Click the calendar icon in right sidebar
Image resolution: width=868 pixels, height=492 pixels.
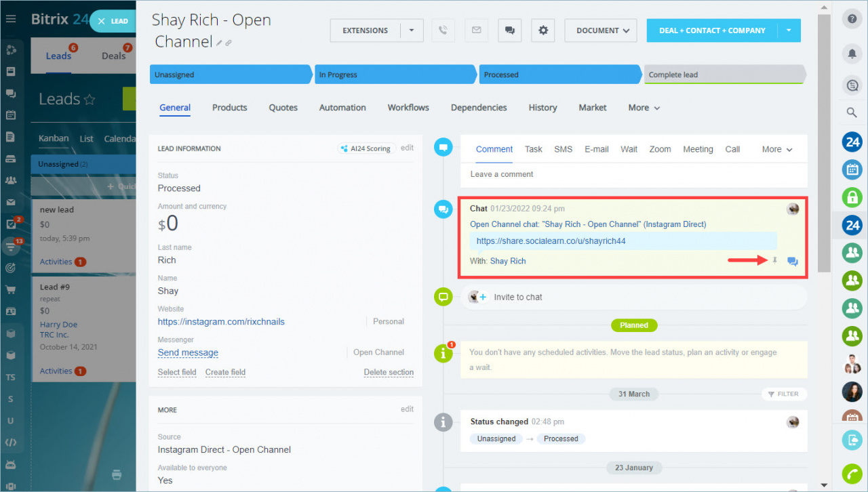pos(852,169)
